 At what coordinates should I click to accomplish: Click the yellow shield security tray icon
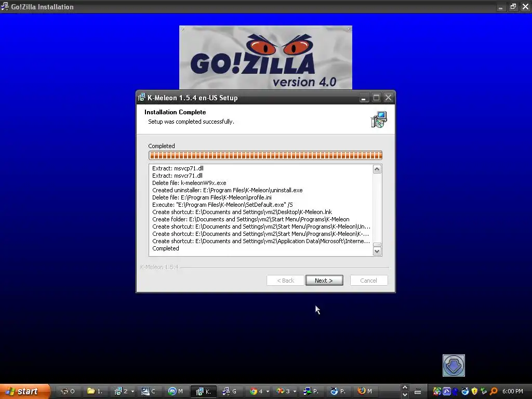(x=475, y=391)
